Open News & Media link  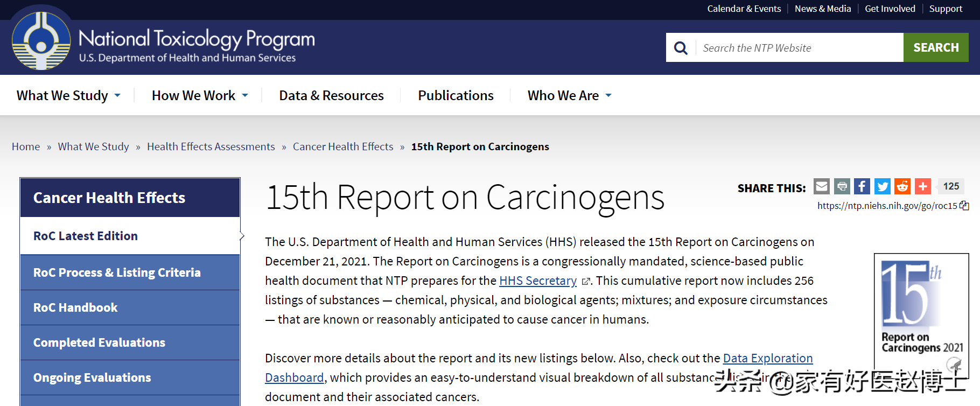(823, 9)
